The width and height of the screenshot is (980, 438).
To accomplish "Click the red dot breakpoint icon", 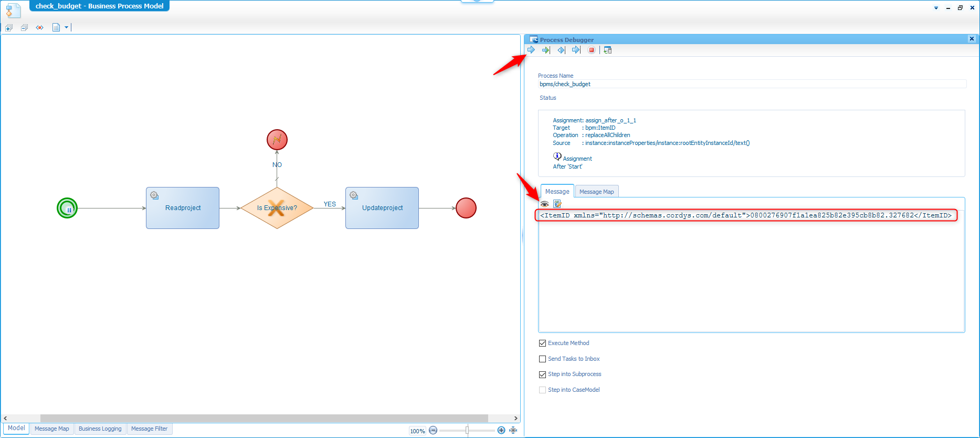I will pos(39,27).
